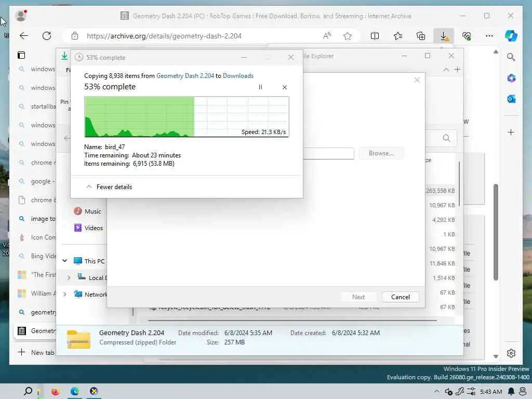Image resolution: width=532 pixels, height=399 pixels.
Task: Open Edge sidebar settings gear
Action: [511, 353]
